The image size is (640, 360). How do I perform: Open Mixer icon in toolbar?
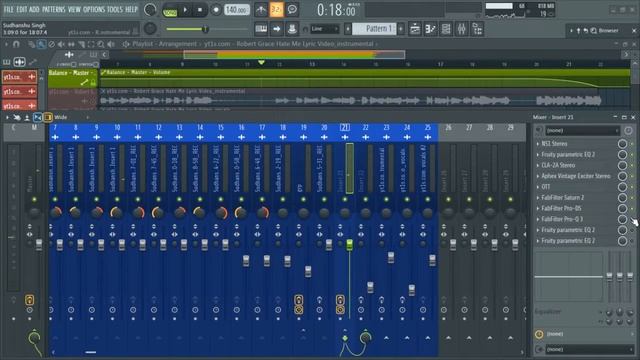(x=462, y=29)
